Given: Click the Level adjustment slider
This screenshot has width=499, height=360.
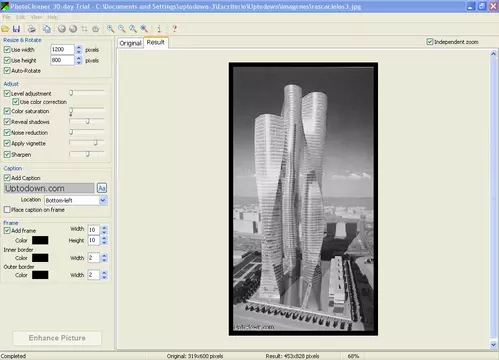Looking at the screenshot, I should (87, 93).
